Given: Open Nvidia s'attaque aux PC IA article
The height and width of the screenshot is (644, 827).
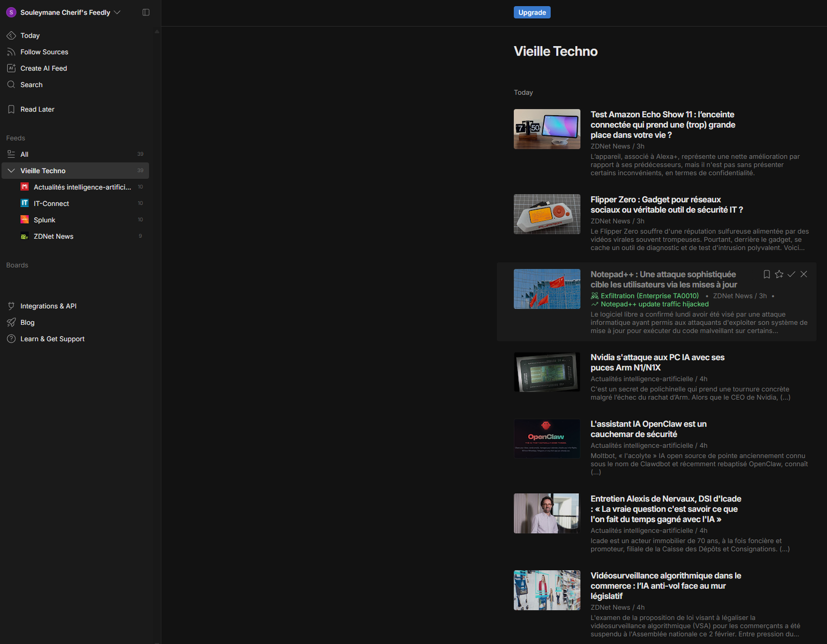Looking at the screenshot, I should (x=657, y=362).
